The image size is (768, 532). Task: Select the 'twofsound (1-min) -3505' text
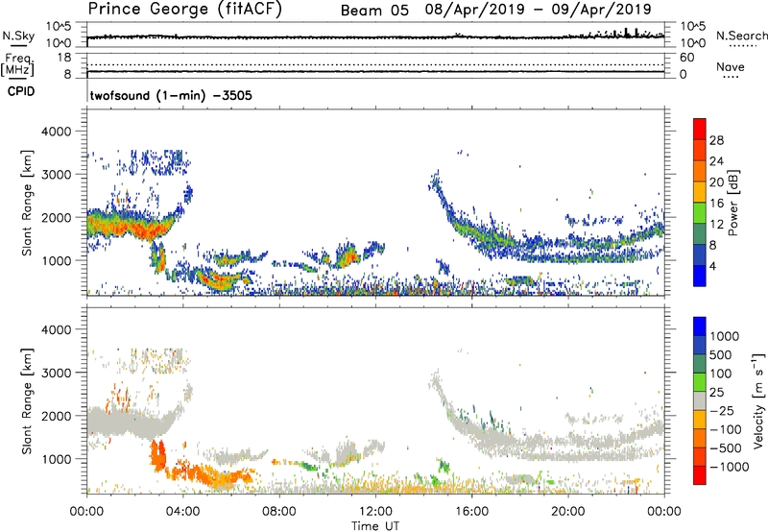[171, 95]
